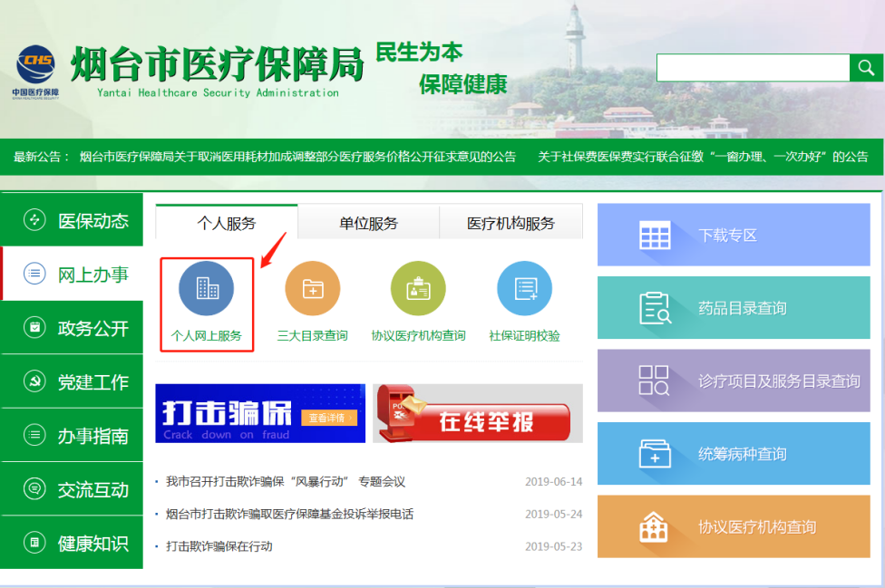
Task: Click the 诊疗项目及服务目录查询 squares icon
Action: coord(654,381)
